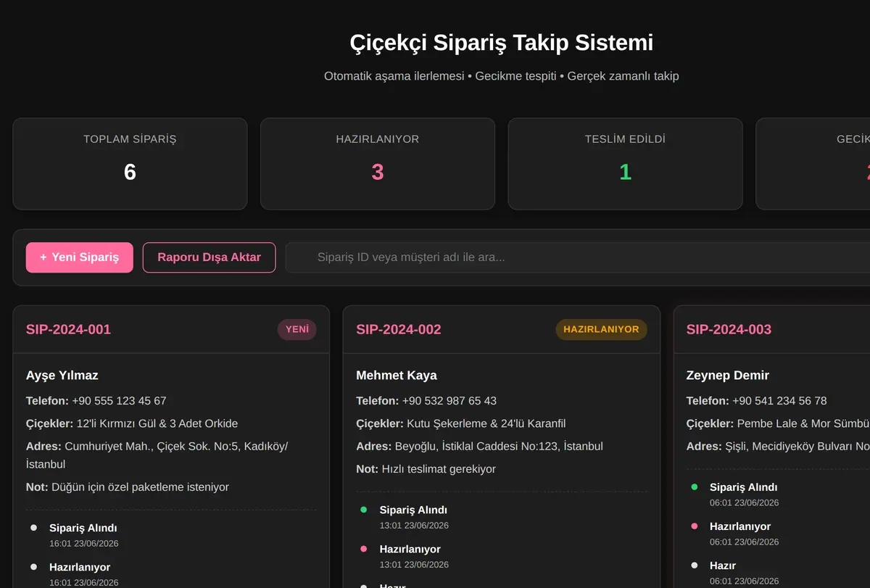870x588 pixels.
Task: Click green Sipariş Alındı dot for Zeynep Demir
Action: [695, 486]
